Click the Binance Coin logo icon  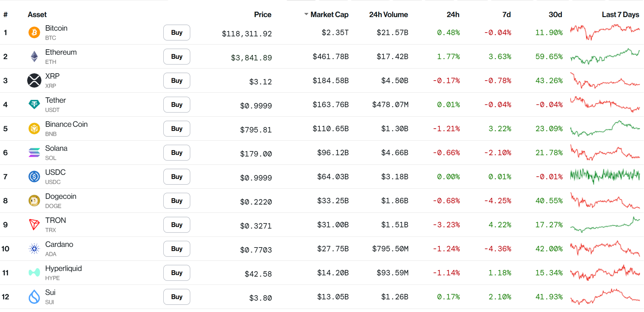point(34,129)
